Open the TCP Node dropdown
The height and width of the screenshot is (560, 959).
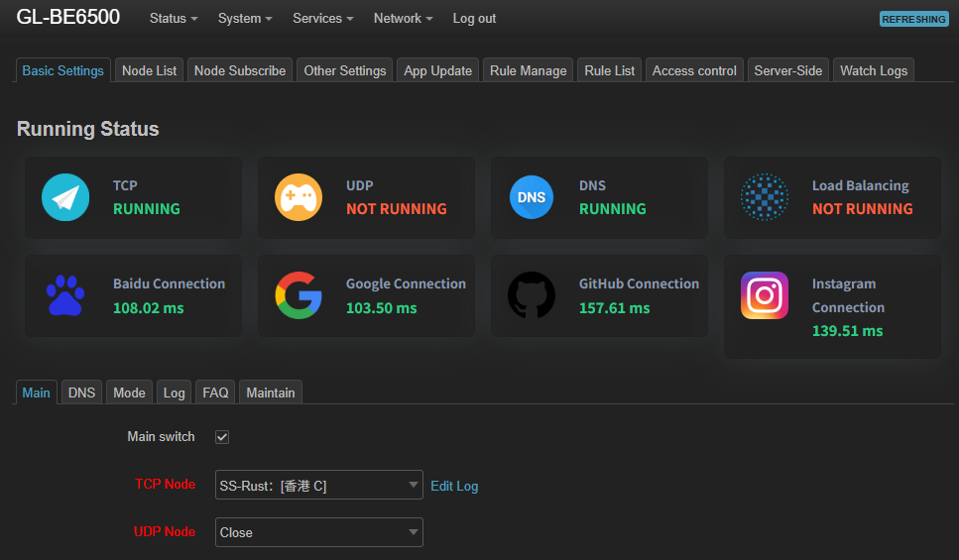click(x=319, y=486)
